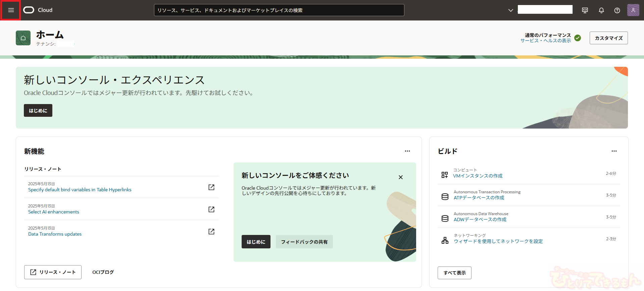Click the search field for resources and services
The image size is (644, 291).
[279, 10]
